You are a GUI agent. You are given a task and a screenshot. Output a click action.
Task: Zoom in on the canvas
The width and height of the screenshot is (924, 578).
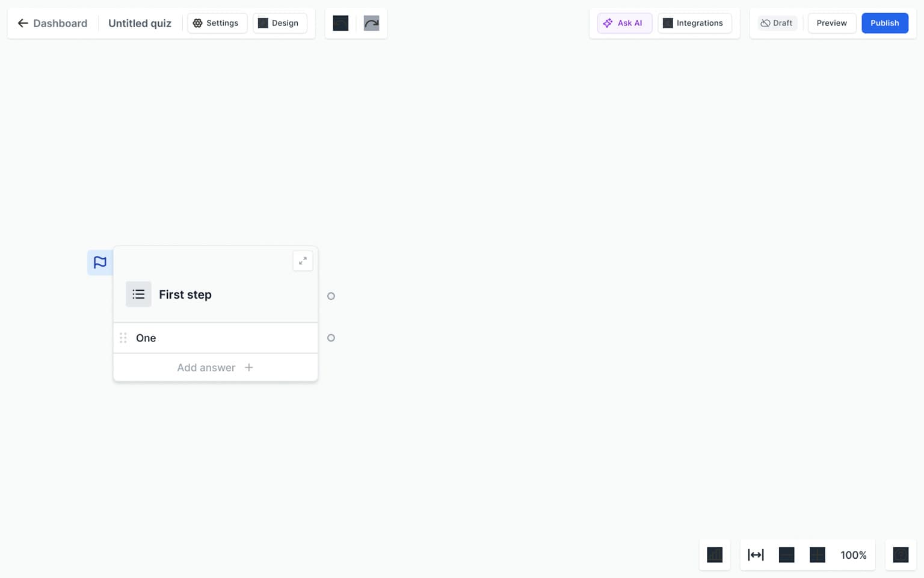click(817, 555)
